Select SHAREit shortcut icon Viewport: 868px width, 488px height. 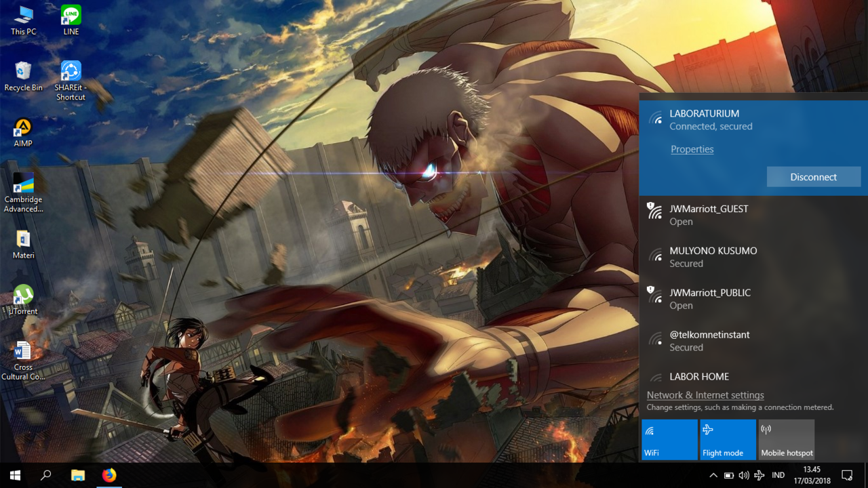71,81
